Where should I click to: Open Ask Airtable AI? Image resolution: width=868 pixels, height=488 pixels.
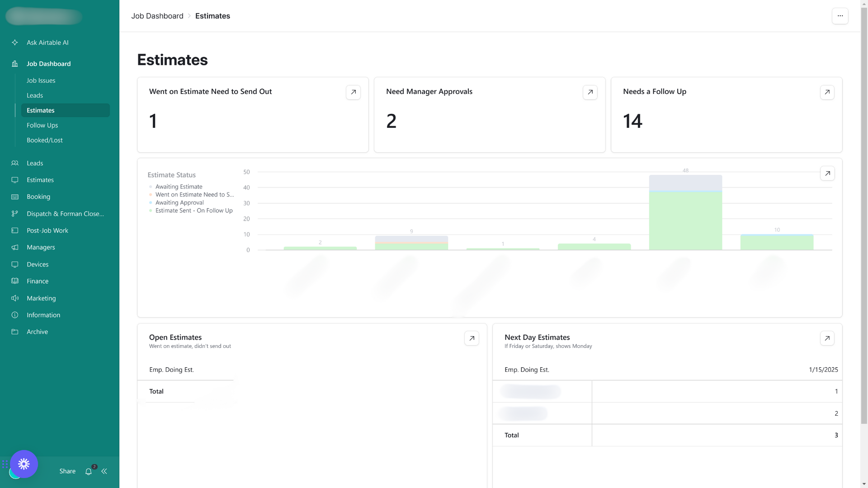pos(47,42)
